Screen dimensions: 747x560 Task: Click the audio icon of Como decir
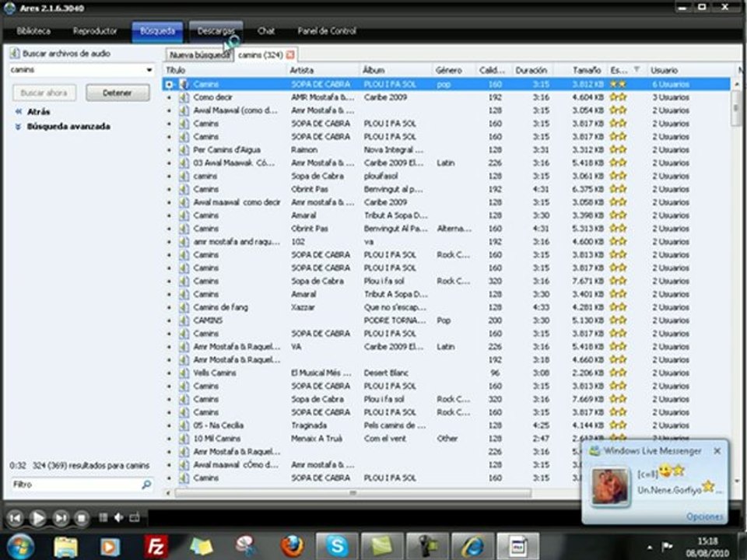(184, 97)
